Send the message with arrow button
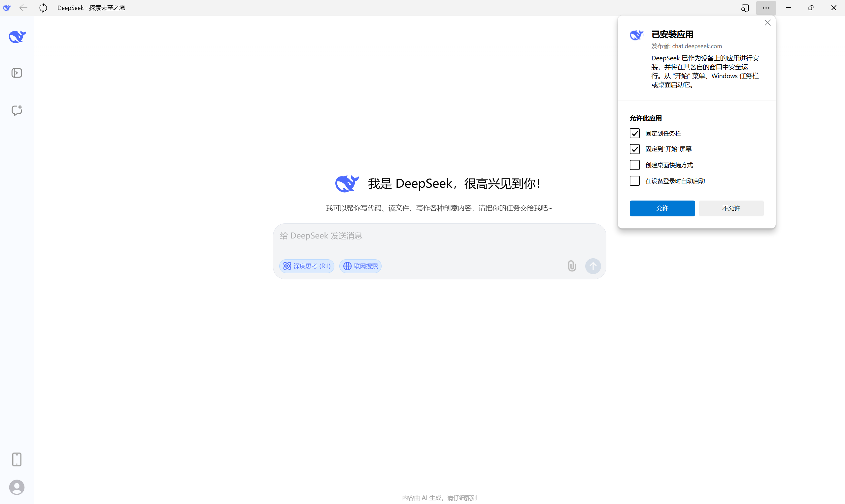 (x=593, y=266)
